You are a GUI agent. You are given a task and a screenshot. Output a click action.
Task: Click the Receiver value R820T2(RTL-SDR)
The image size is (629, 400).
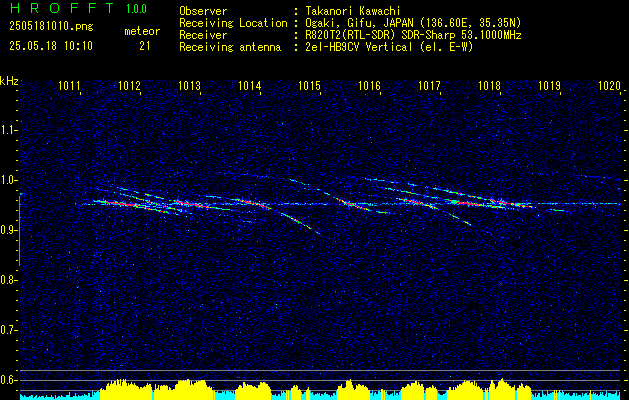click(x=349, y=35)
